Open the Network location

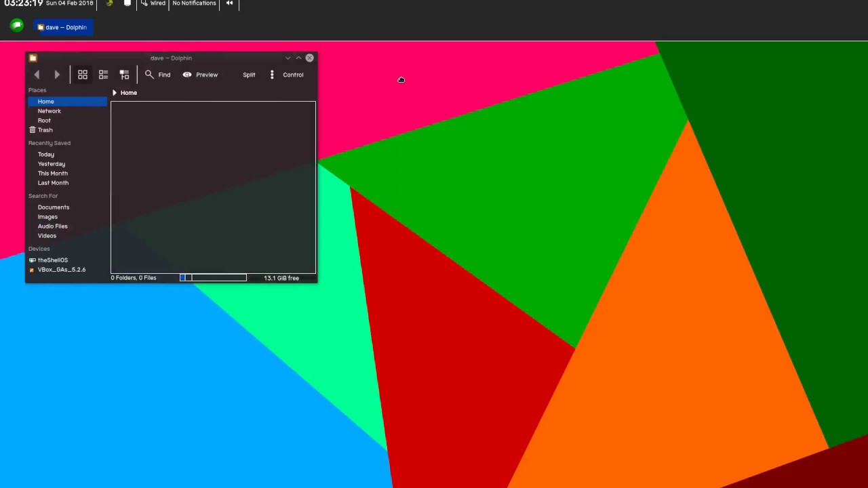pos(49,110)
